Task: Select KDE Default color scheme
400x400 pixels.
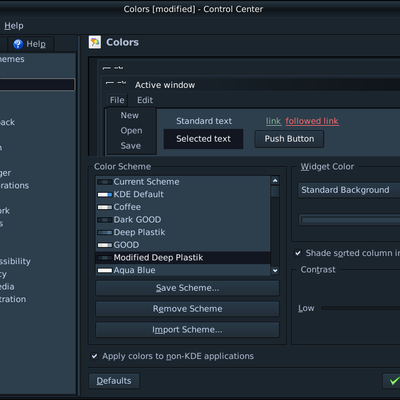Action: (183, 194)
